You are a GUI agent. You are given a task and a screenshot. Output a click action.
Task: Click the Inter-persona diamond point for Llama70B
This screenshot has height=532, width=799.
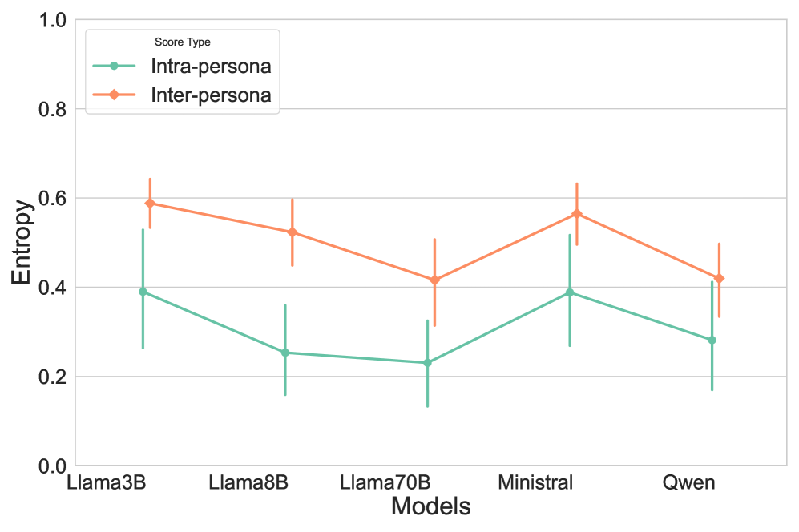pos(434,280)
